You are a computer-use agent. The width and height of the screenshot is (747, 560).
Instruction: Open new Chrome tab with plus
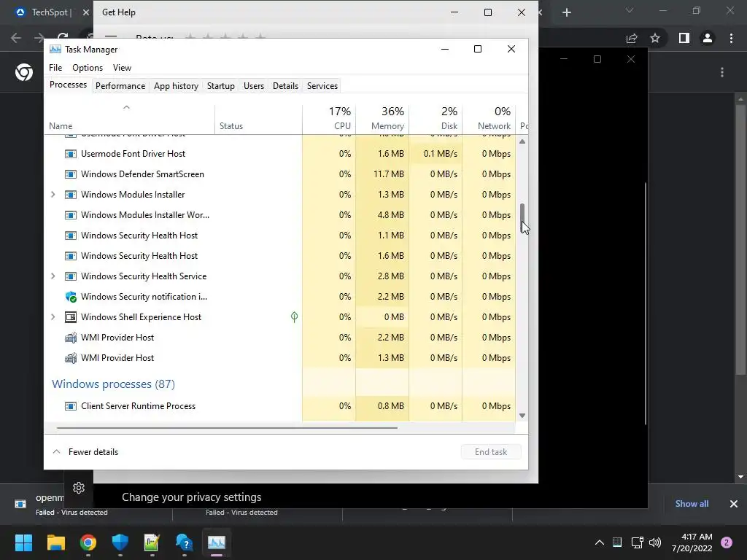coord(566,12)
